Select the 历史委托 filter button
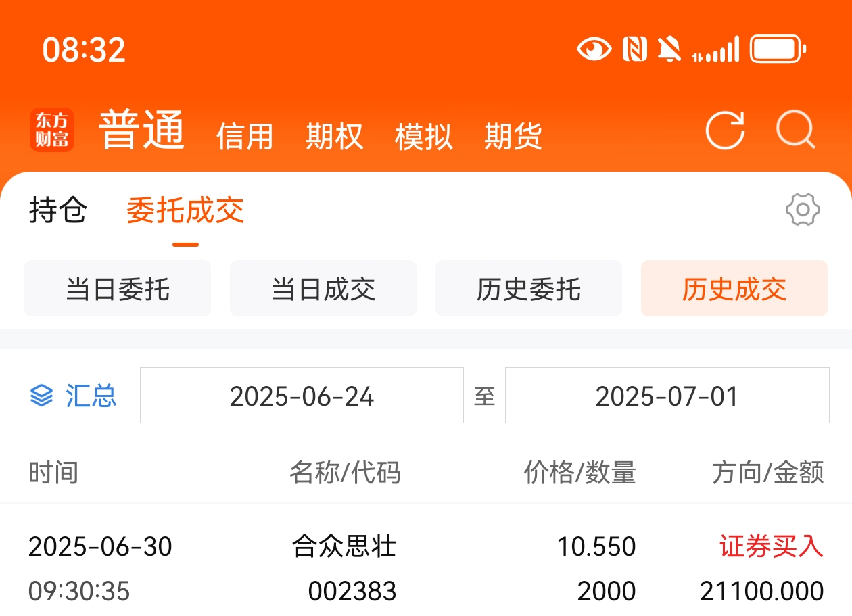 (x=529, y=289)
